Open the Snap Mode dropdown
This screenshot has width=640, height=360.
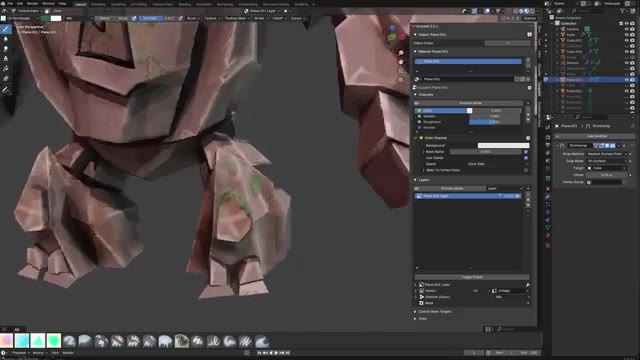click(607, 161)
